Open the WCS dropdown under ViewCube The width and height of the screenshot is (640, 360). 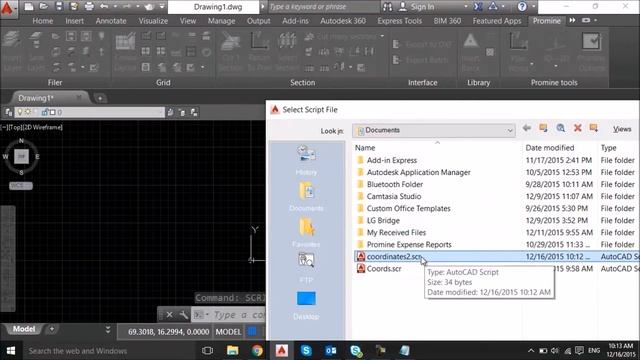click(21, 186)
